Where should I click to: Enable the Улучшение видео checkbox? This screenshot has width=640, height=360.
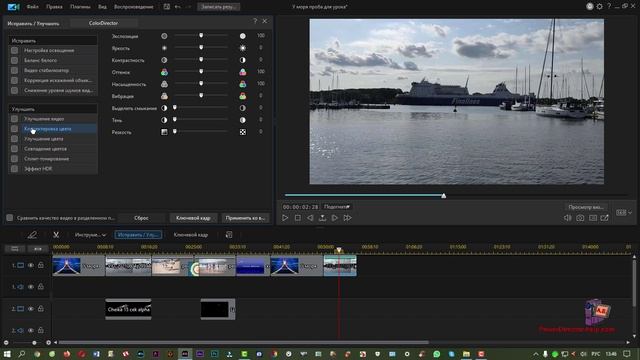point(15,119)
